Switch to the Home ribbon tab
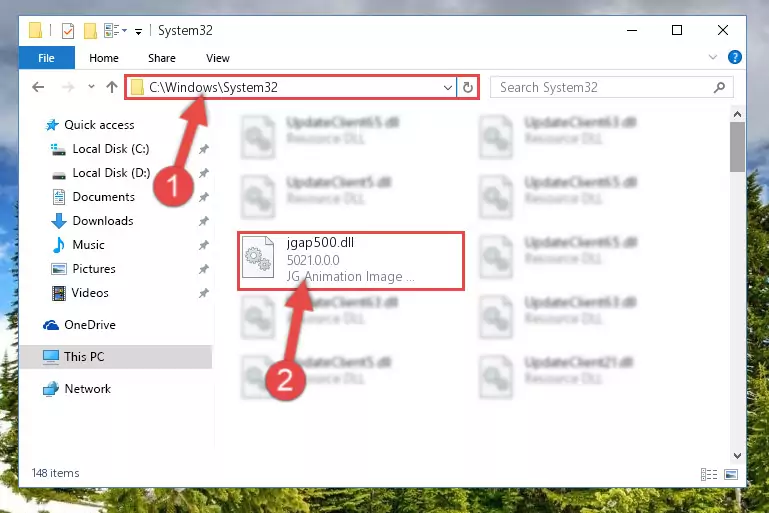 104,58
